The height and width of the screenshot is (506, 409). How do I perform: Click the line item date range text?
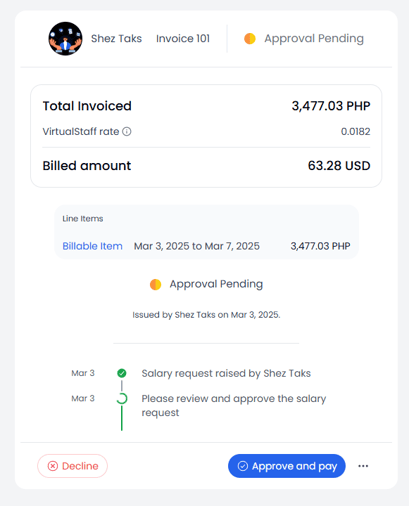(x=197, y=246)
